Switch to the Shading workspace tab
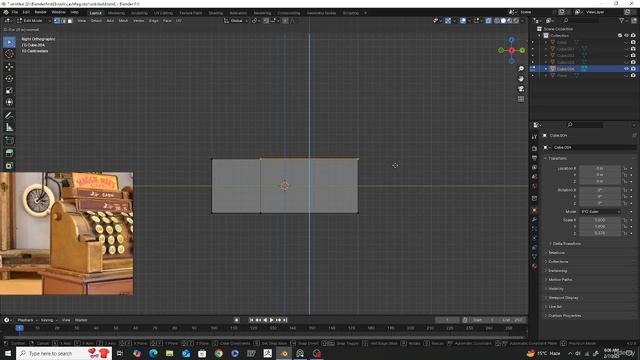Viewport: 640px width, 360px height. tap(216, 13)
